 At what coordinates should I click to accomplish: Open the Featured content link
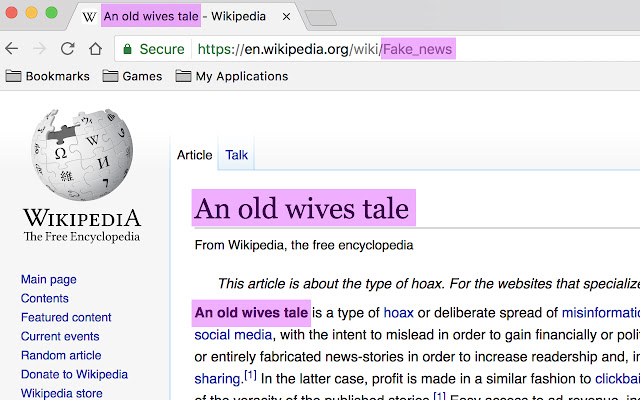pos(66,317)
